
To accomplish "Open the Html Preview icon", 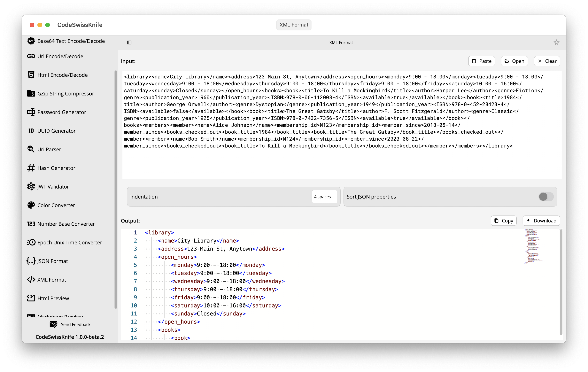I will click(x=31, y=298).
